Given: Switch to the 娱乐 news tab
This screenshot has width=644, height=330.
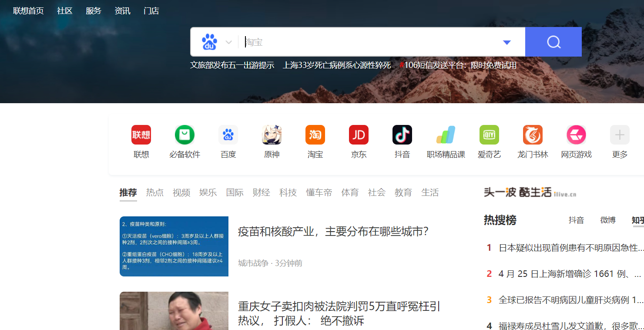Looking at the screenshot, I should 208,192.
